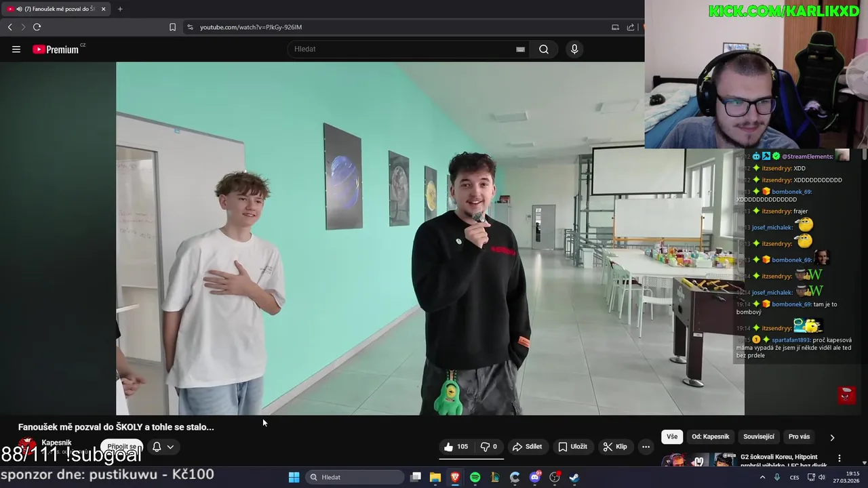Open League of Legends taskbar icon
Screen dimensions: 868x488
[x=495, y=477]
